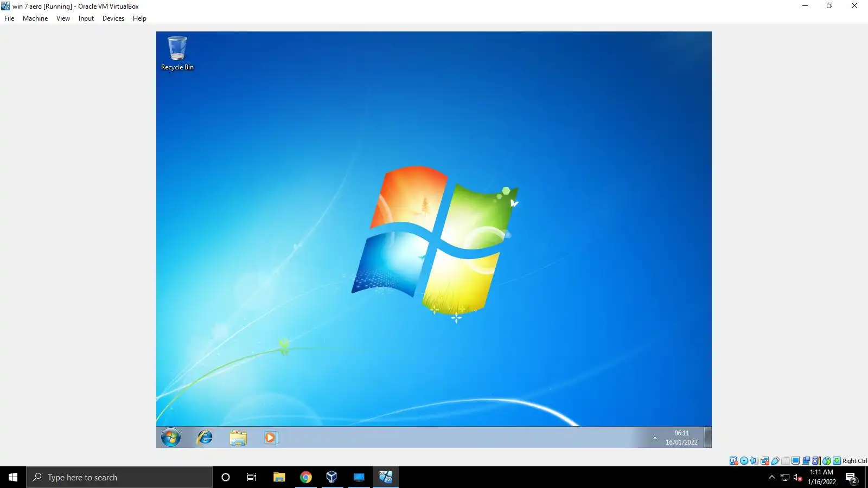Viewport: 868px width, 488px height.
Task: Switch to the blue monitor taskbar app
Action: 359,477
